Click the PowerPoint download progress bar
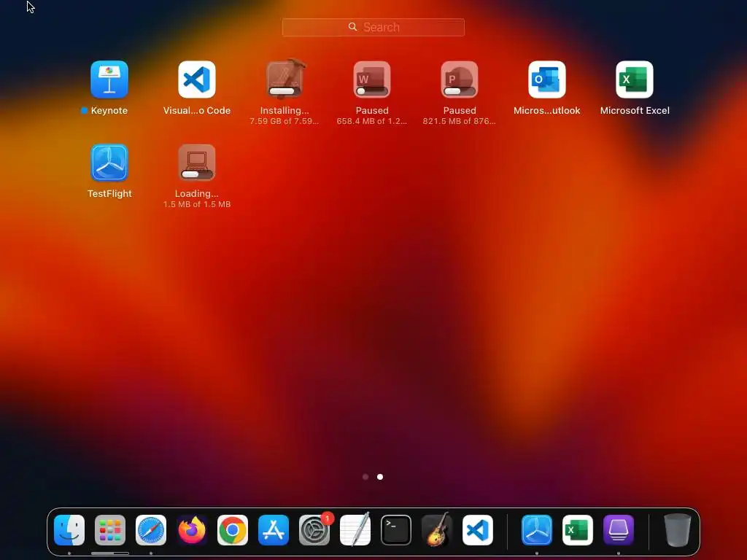 click(460, 91)
